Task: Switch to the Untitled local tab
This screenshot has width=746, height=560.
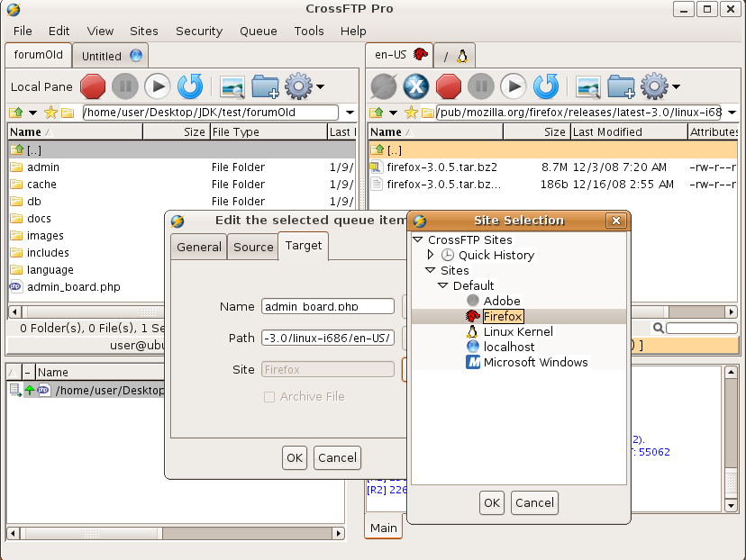Action: click(x=111, y=56)
